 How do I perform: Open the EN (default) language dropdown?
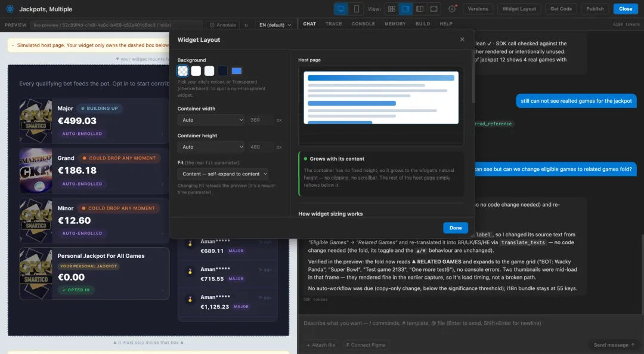274,25
